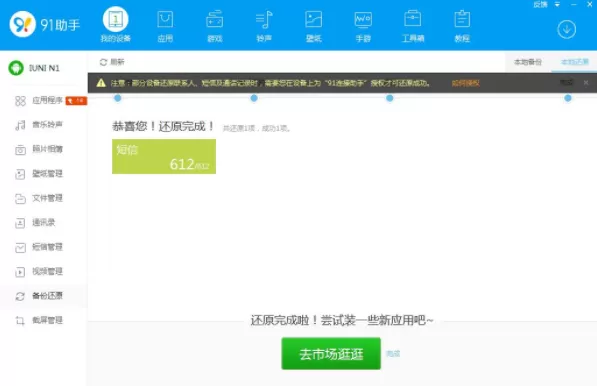Switch to the 本地备份 tab
Image resolution: width=597 pixels, height=386 pixels.
click(528, 62)
